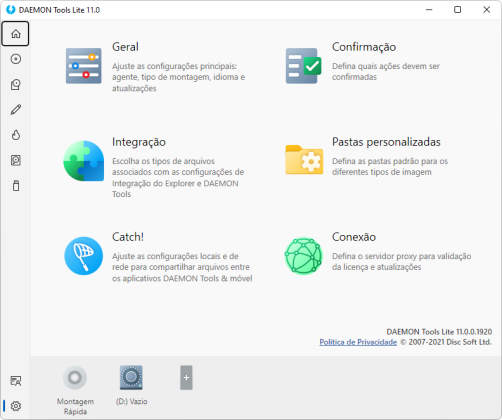Open the image catalog sidebar icon

coord(16,84)
